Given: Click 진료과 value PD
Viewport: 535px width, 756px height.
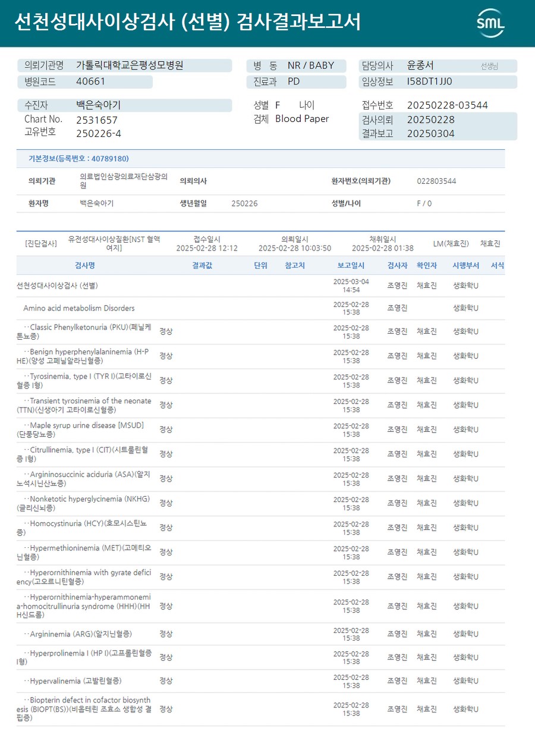Looking at the screenshot, I should (x=294, y=81).
